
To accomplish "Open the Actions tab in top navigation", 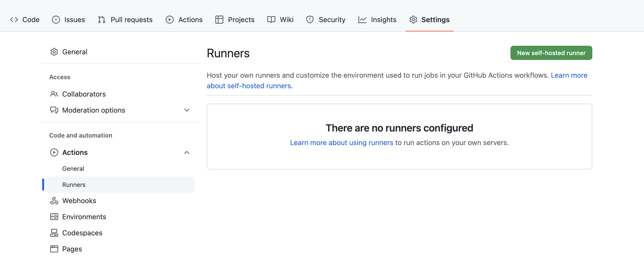I will [184, 20].
